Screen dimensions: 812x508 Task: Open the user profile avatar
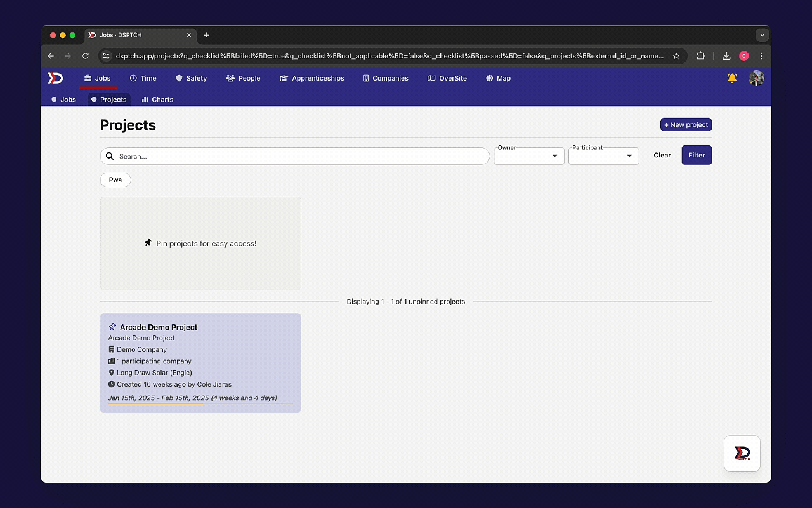[756, 78]
